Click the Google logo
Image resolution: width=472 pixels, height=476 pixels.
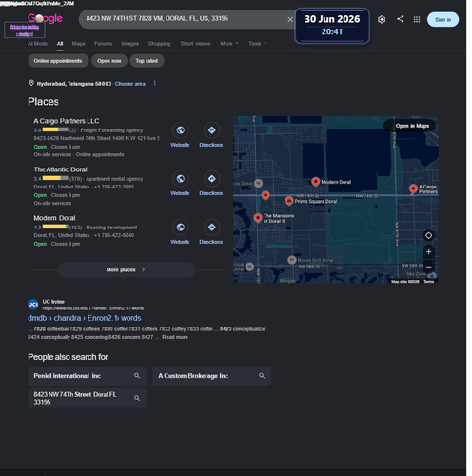click(x=45, y=18)
